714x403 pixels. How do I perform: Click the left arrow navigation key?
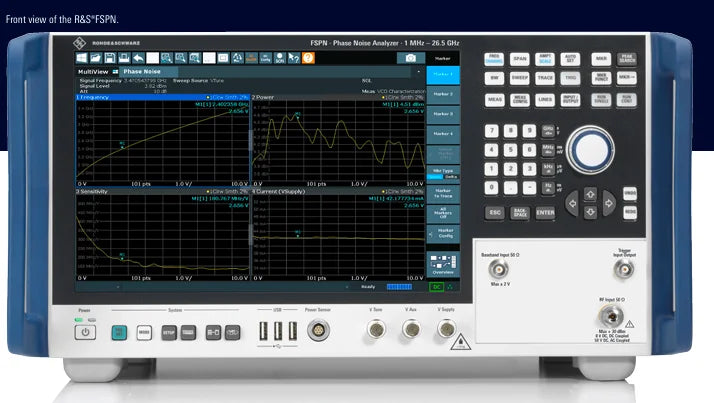point(572,203)
